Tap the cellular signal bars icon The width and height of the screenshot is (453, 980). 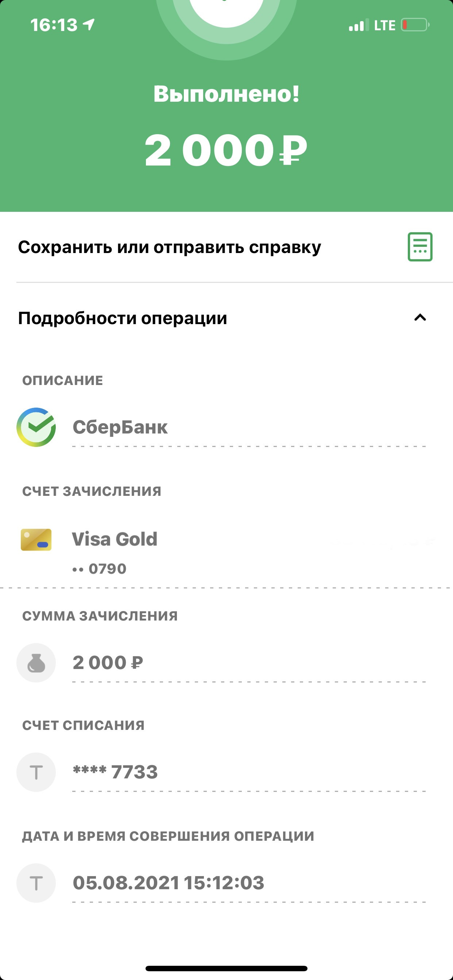tap(358, 25)
